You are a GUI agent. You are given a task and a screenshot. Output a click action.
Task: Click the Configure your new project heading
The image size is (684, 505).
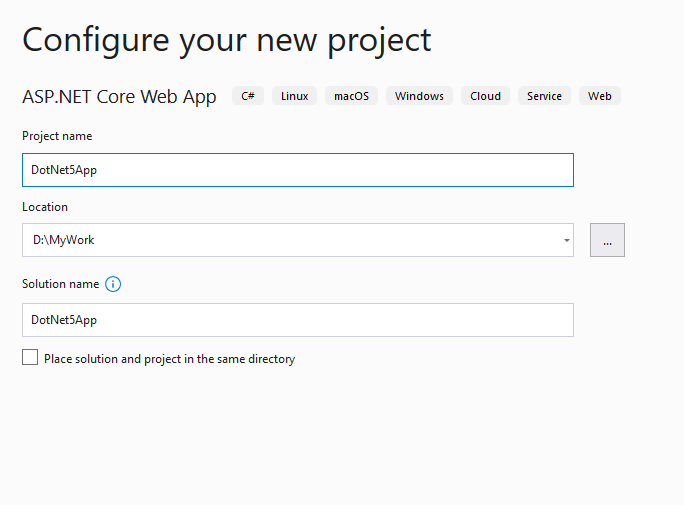(227, 41)
